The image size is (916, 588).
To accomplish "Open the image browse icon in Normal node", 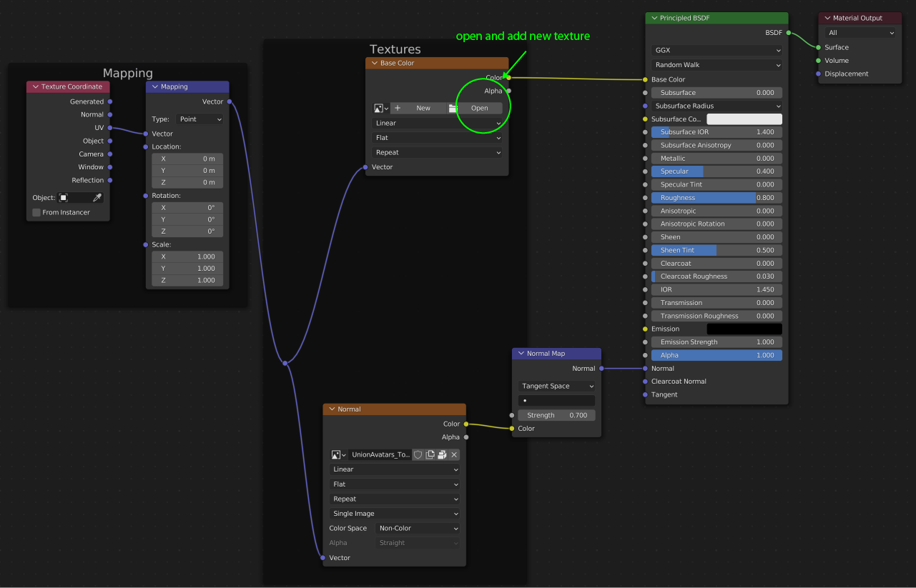I will point(338,454).
